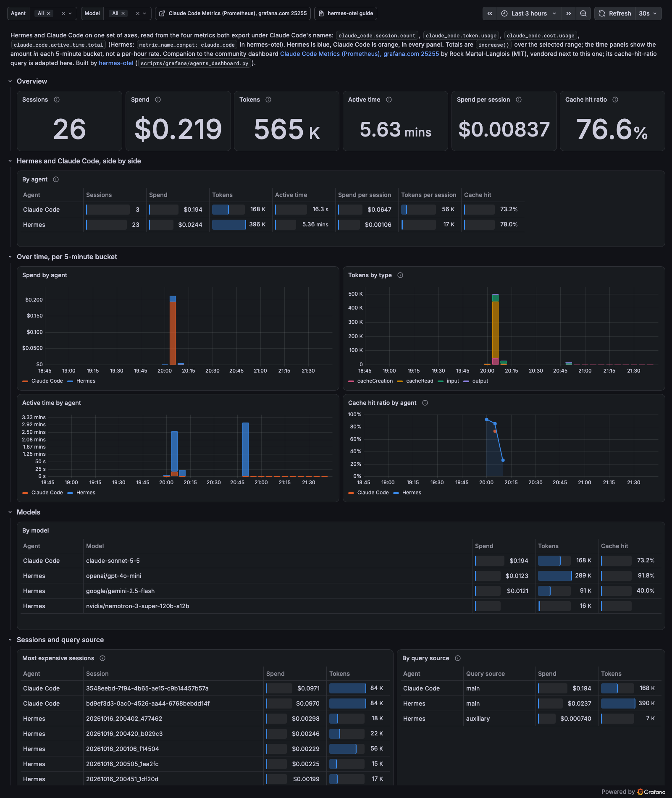Toggle the output series in Tokens by type legend
The image size is (672, 798).
(480, 381)
